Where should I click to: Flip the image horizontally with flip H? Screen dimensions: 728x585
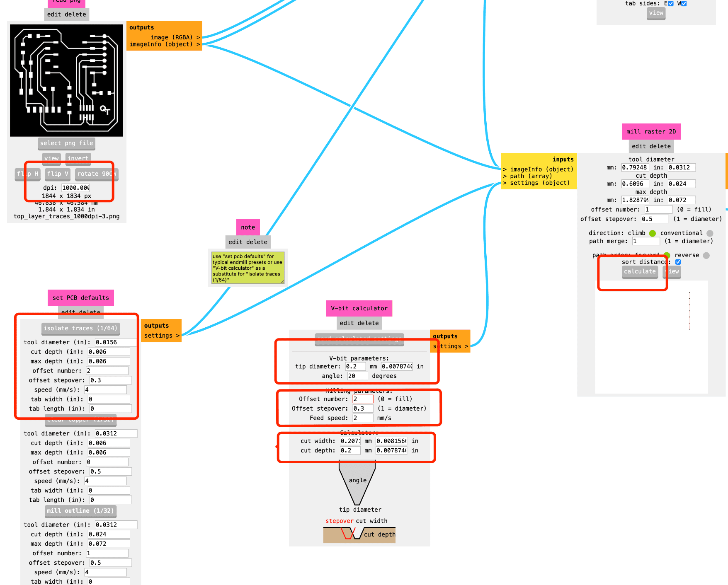click(x=28, y=174)
